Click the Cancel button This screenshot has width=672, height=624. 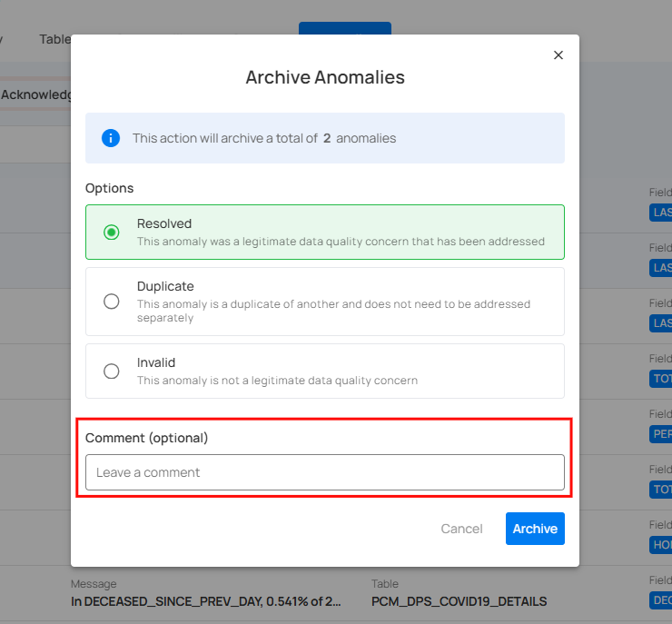[461, 529]
